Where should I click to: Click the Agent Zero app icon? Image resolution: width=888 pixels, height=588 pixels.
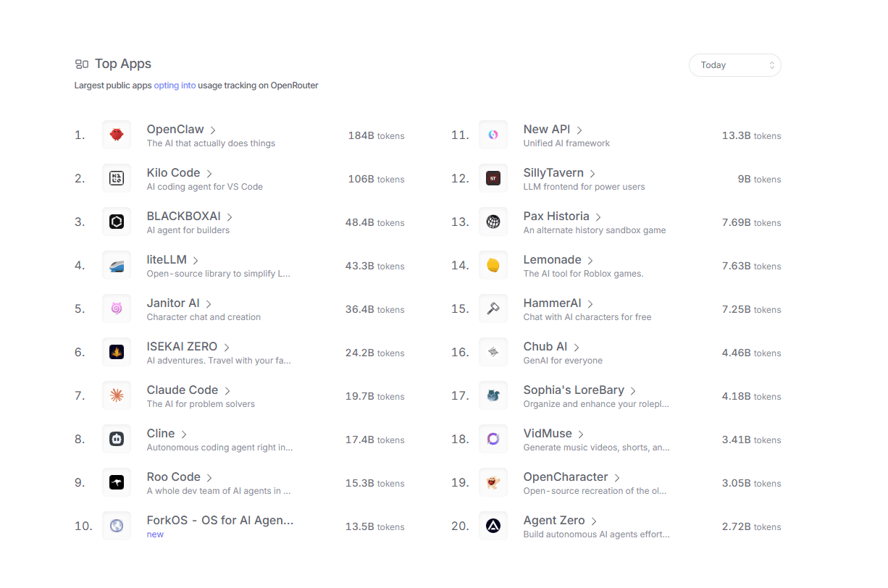(x=493, y=526)
